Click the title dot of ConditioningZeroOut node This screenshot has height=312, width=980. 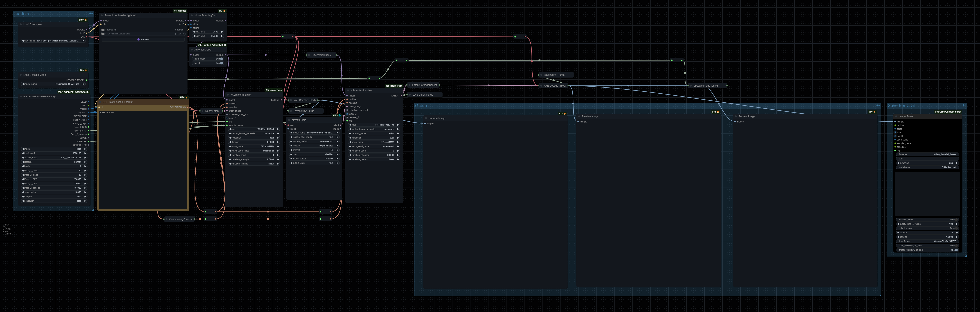[167, 219]
